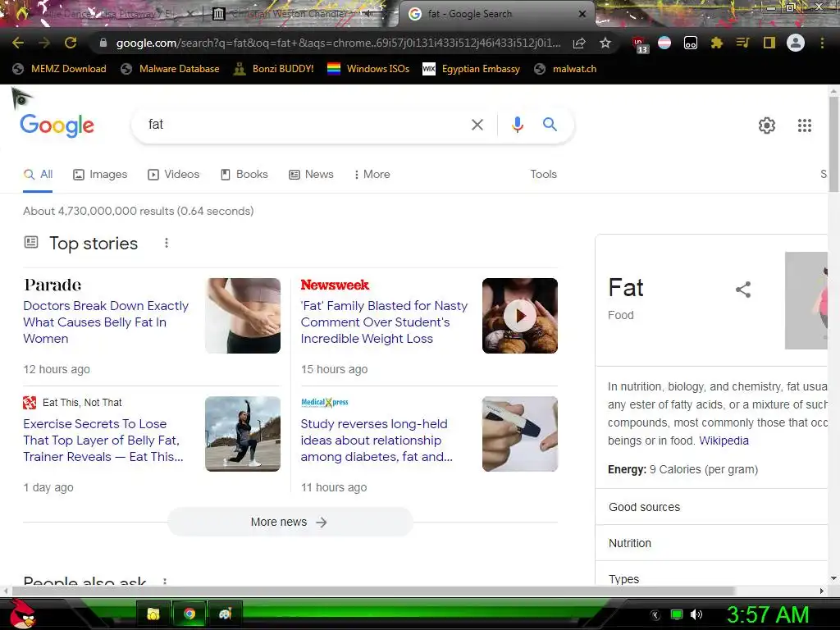The height and width of the screenshot is (630, 840).
Task: Open the Extensions puzzle piece menu
Action: click(x=717, y=43)
